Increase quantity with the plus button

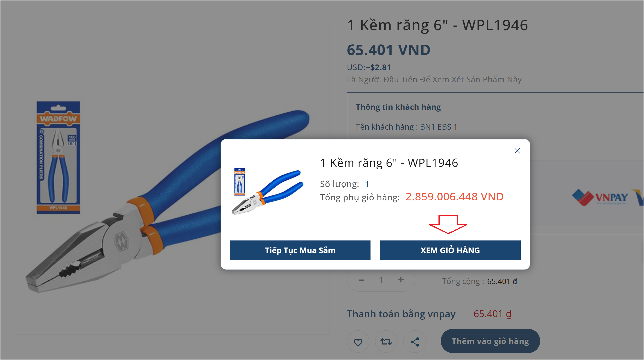coord(401,280)
